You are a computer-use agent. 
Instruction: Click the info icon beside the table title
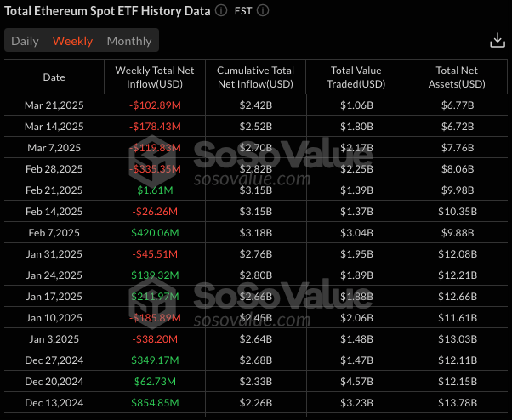pyautogui.click(x=221, y=11)
